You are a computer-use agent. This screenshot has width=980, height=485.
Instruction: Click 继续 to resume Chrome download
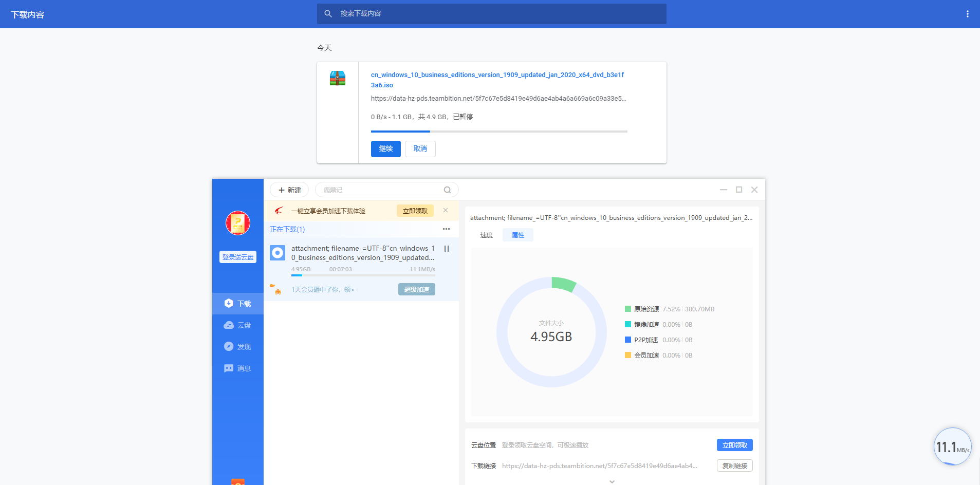tap(386, 149)
